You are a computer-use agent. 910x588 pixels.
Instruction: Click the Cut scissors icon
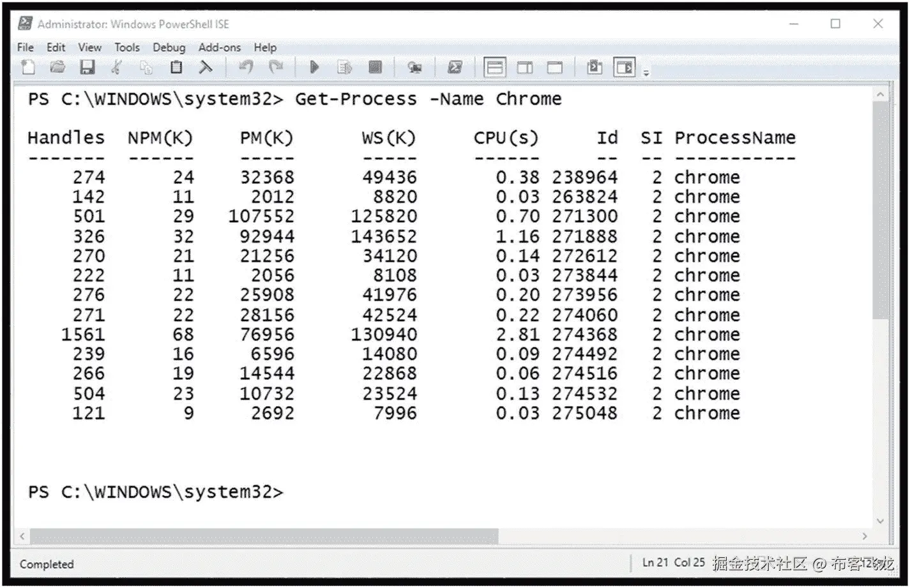[116, 67]
